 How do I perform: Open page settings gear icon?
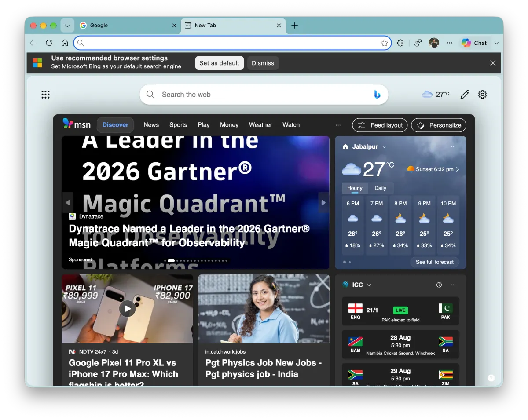pyautogui.click(x=483, y=95)
